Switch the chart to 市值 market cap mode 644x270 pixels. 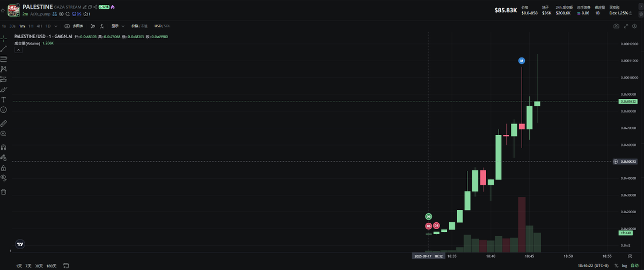tap(144, 26)
